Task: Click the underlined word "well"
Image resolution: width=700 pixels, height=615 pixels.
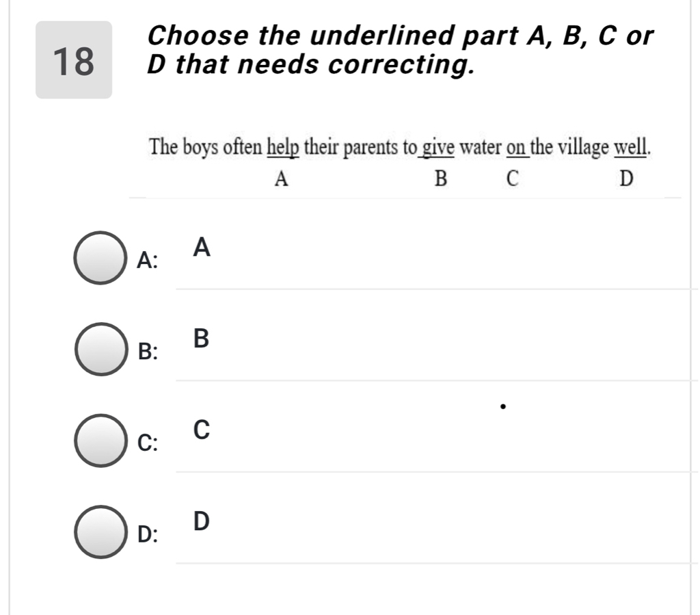Action: [631, 147]
